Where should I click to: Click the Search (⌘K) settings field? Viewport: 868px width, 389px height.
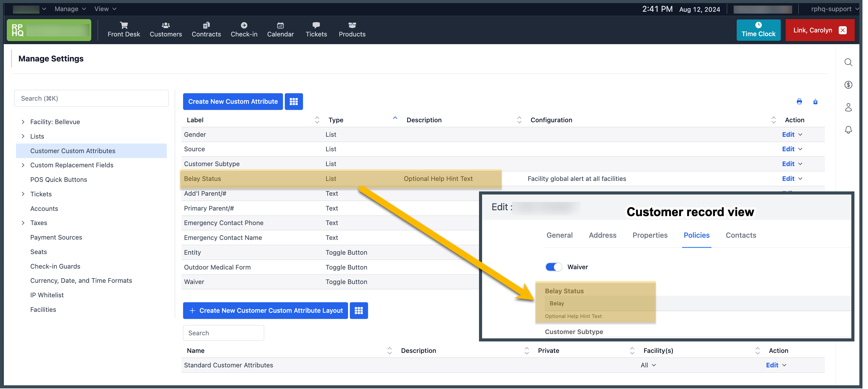click(x=91, y=98)
